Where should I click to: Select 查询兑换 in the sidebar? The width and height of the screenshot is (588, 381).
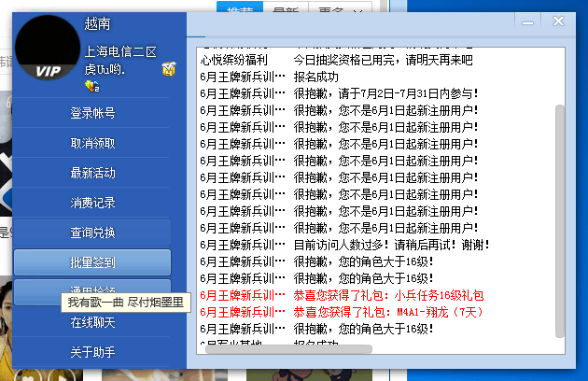coord(92,233)
